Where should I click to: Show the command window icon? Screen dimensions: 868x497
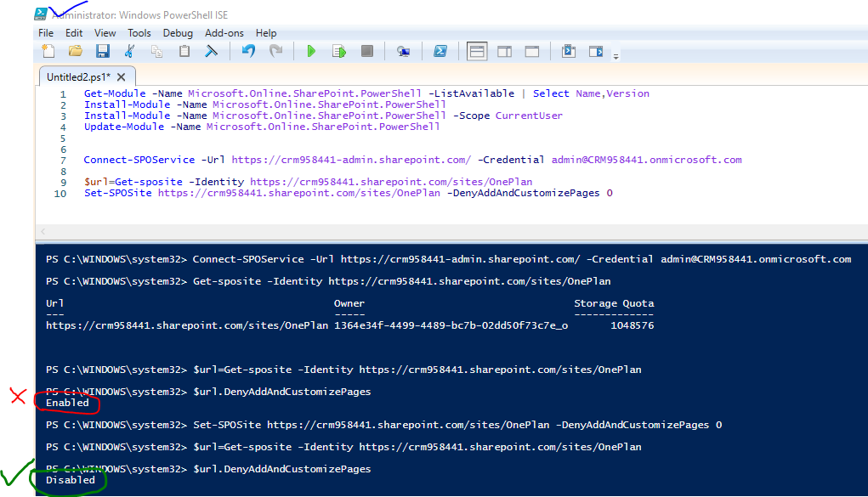(569, 52)
